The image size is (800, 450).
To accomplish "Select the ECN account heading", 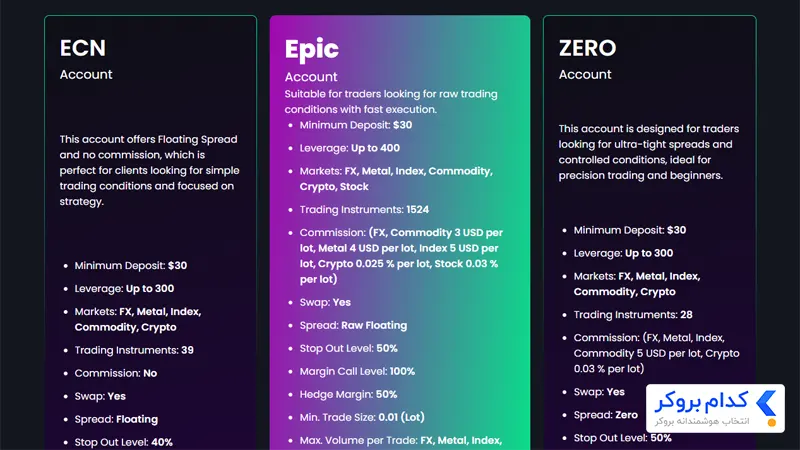I will point(83,48).
